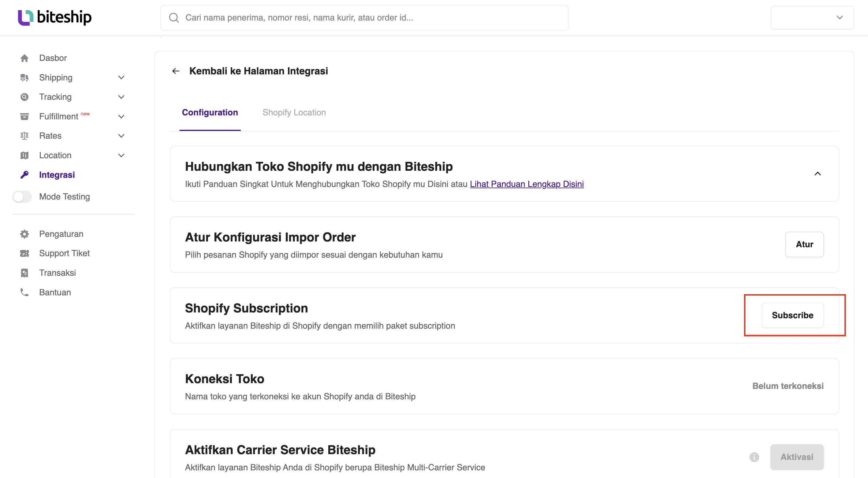Click the Pengaturan gear icon
868x478 pixels.
pos(24,234)
